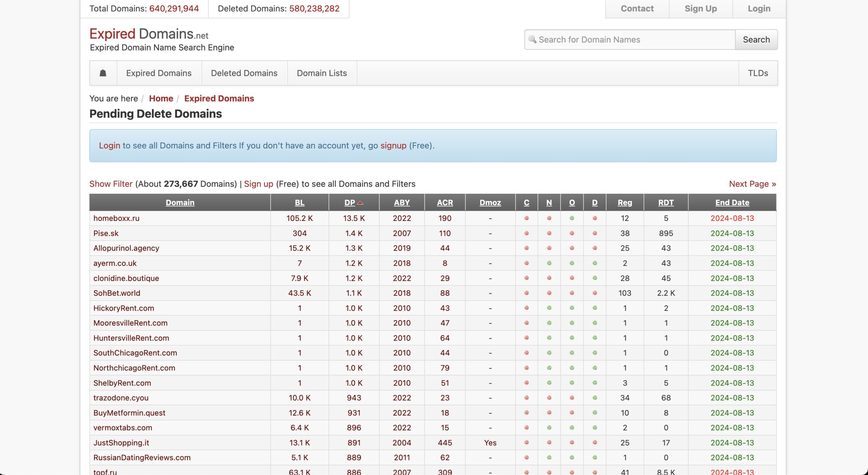Toggle visibility on O column for ayerm.co.uk
Image resolution: width=868 pixels, height=475 pixels.
[571, 263]
